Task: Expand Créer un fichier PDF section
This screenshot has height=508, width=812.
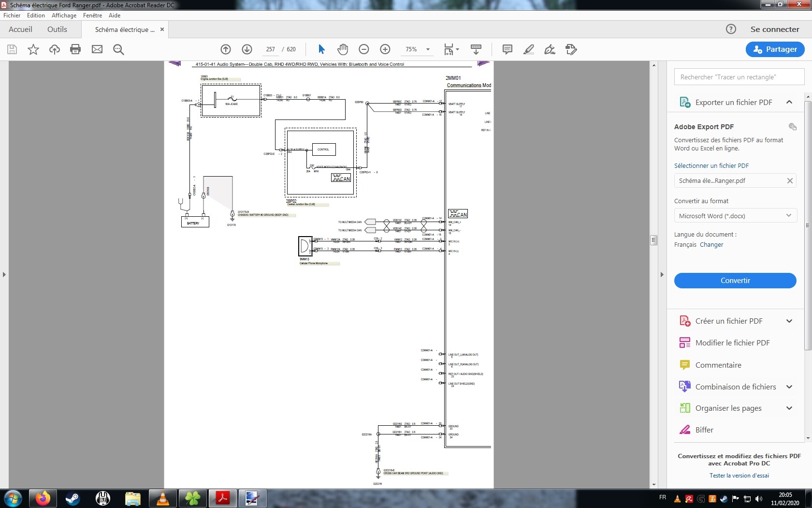Action: 789,321
